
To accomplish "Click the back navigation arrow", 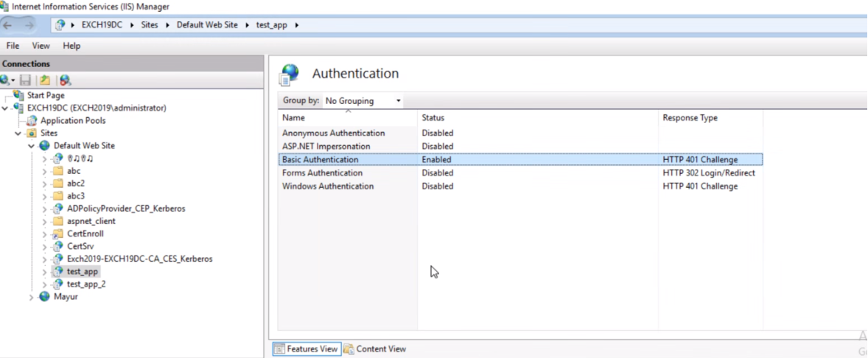I will pos(9,25).
